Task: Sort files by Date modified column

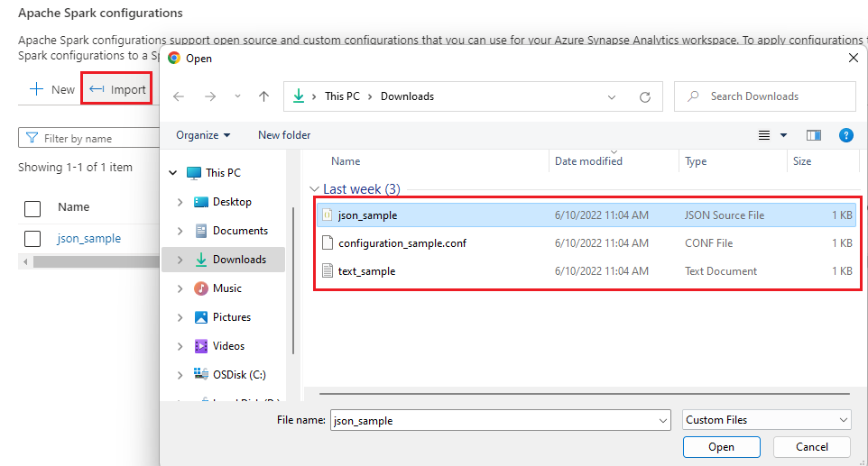Action: click(x=588, y=161)
